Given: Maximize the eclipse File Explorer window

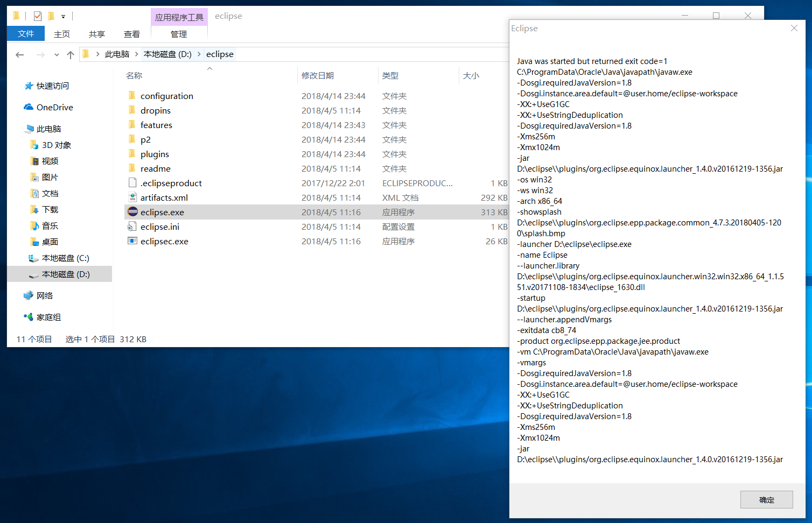Looking at the screenshot, I should click(716, 16).
